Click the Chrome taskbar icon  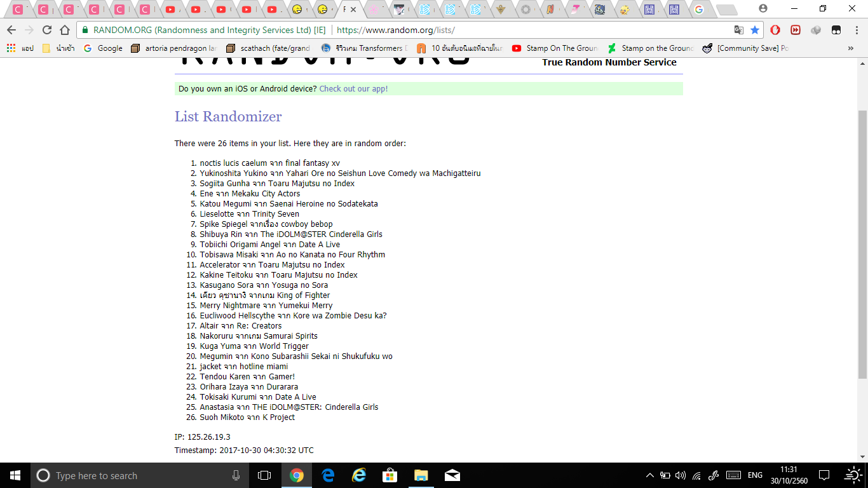[296, 475]
